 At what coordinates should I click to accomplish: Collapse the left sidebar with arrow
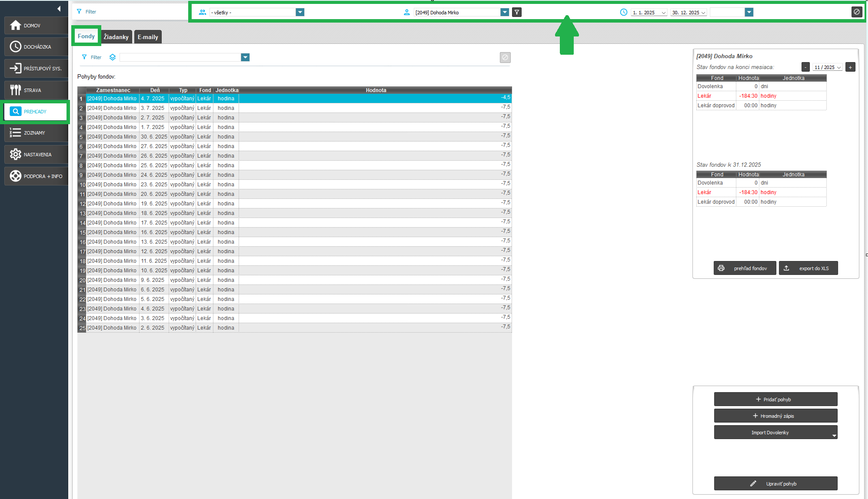[x=59, y=9]
